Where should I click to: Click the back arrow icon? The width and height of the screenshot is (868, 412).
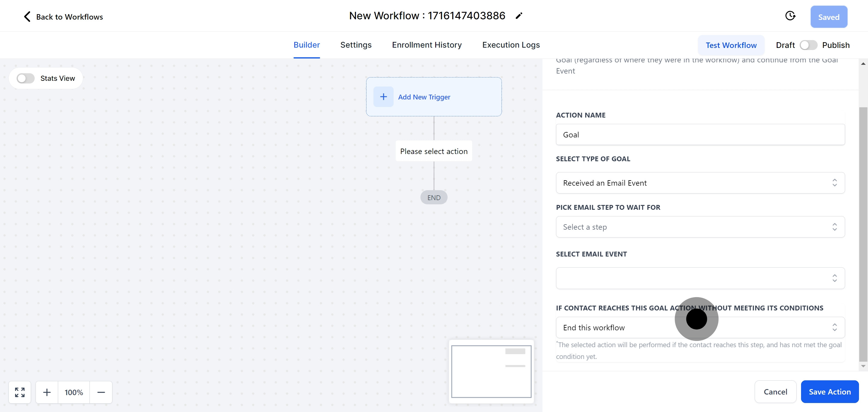(27, 17)
